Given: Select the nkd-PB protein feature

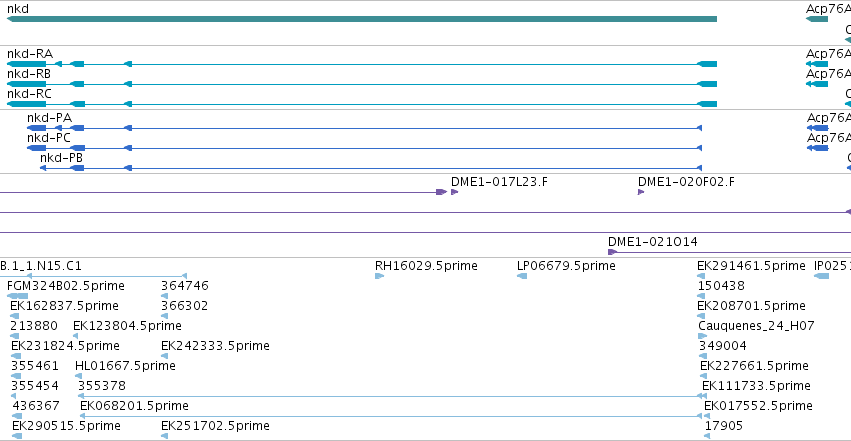Looking at the screenshot, I should tap(371, 168).
